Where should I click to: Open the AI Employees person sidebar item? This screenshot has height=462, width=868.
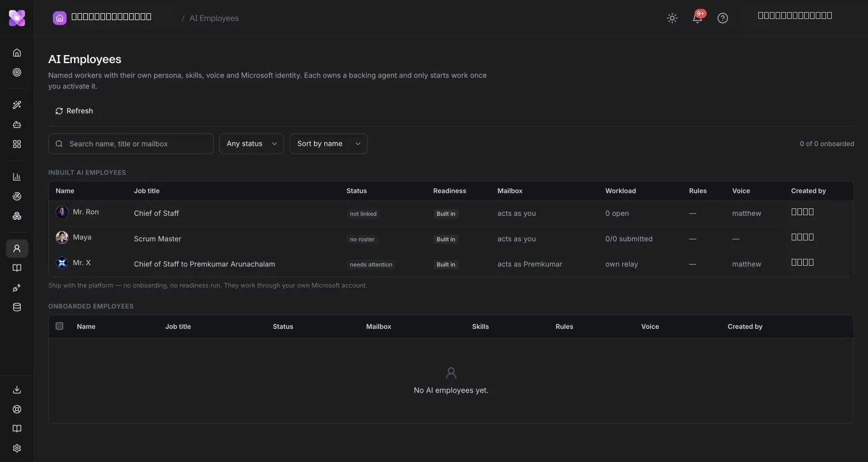pos(17,249)
